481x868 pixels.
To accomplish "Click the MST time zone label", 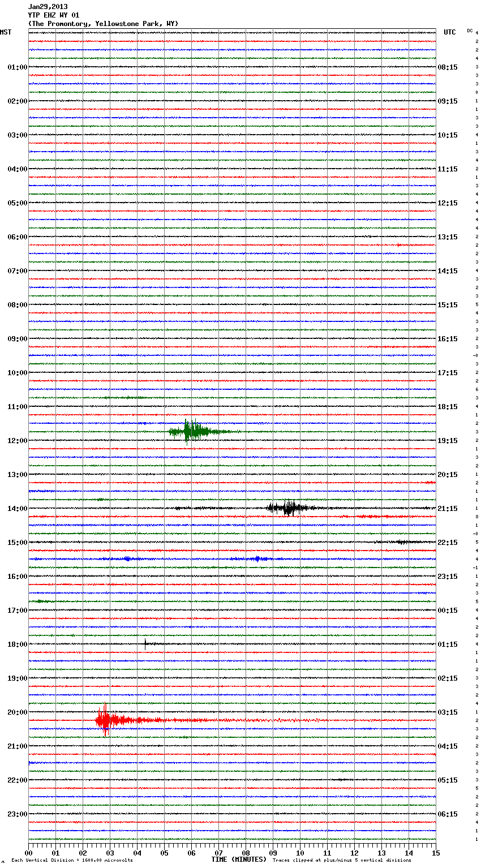I will tap(6, 32).
